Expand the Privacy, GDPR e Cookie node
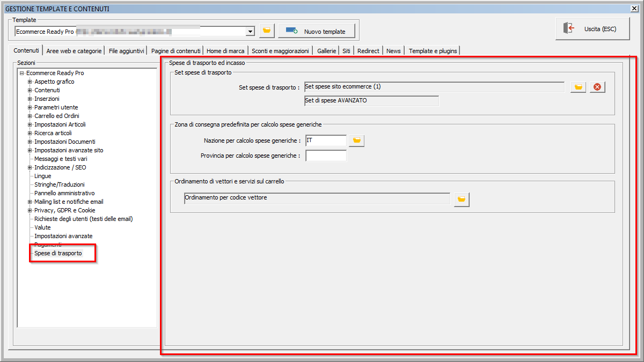 (x=30, y=211)
